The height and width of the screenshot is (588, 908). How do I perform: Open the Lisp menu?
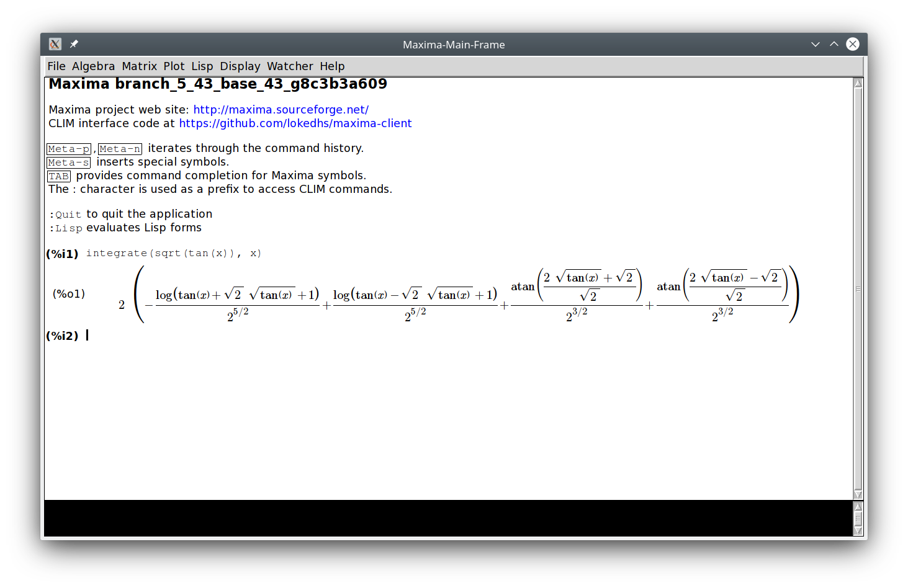[x=202, y=66]
